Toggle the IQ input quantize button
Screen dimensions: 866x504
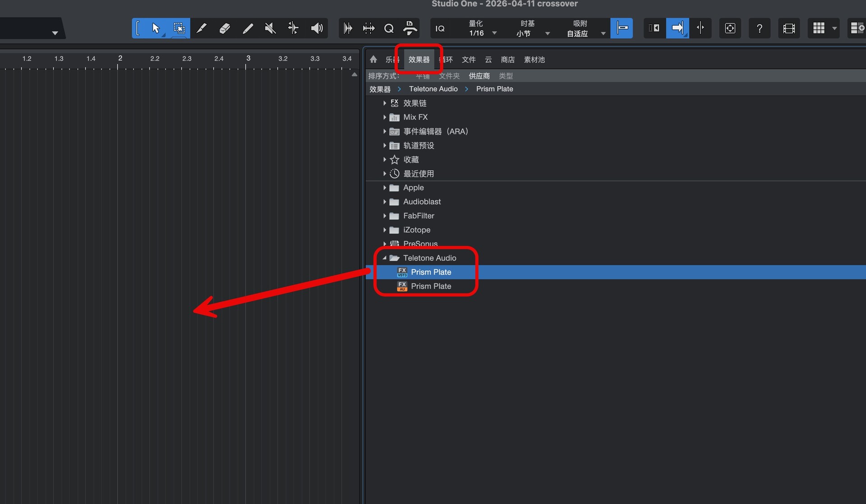[440, 28]
